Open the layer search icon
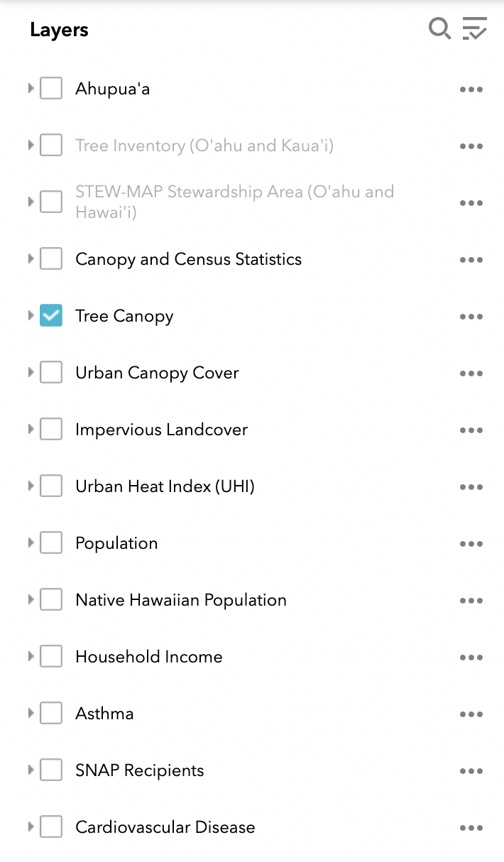The image size is (504, 862). click(439, 30)
